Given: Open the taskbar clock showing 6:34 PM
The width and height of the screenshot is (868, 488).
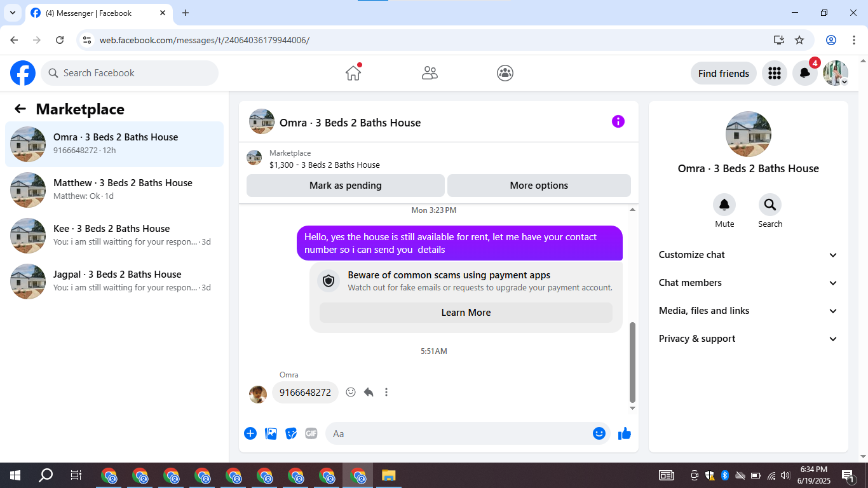Looking at the screenshot, I should coord(815,475).
